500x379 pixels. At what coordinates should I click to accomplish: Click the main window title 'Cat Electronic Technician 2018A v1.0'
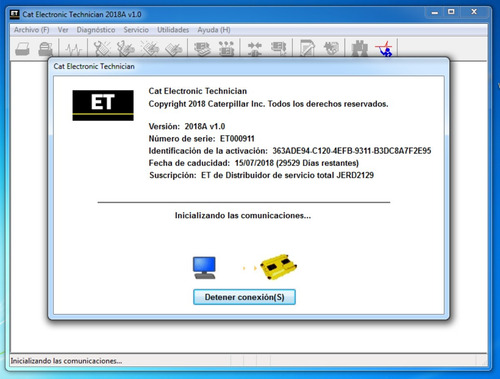click(x=82, y=15)
